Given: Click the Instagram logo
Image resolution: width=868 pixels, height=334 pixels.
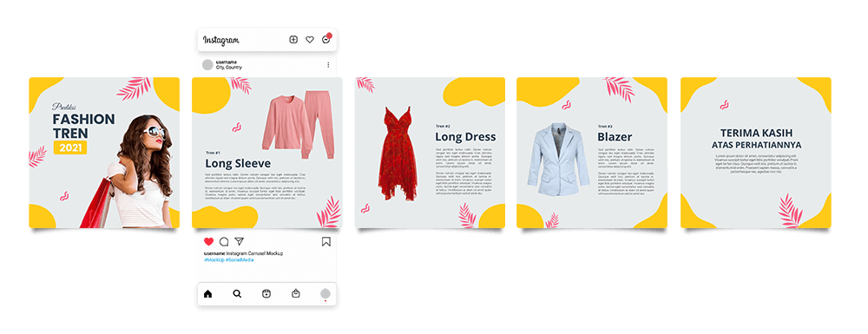Looking at the screenshot, I should coord(220,40).
